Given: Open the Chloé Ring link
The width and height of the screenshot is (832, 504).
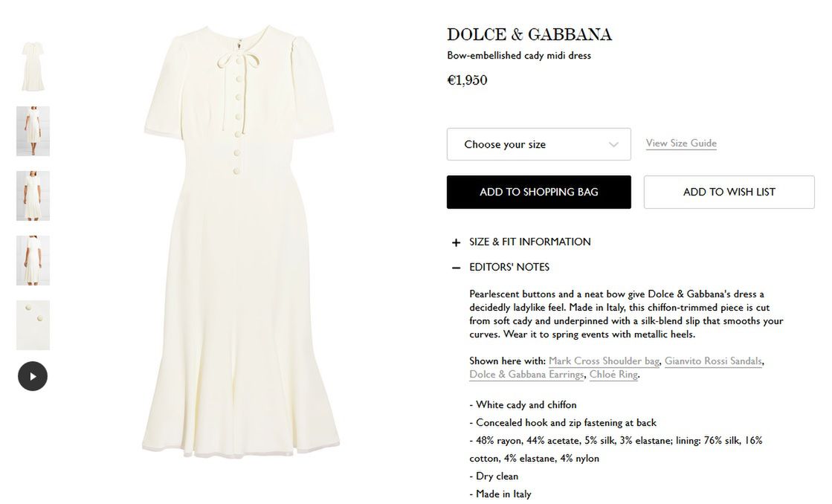Looking at the screenshot, I should (x=613, y=374).
